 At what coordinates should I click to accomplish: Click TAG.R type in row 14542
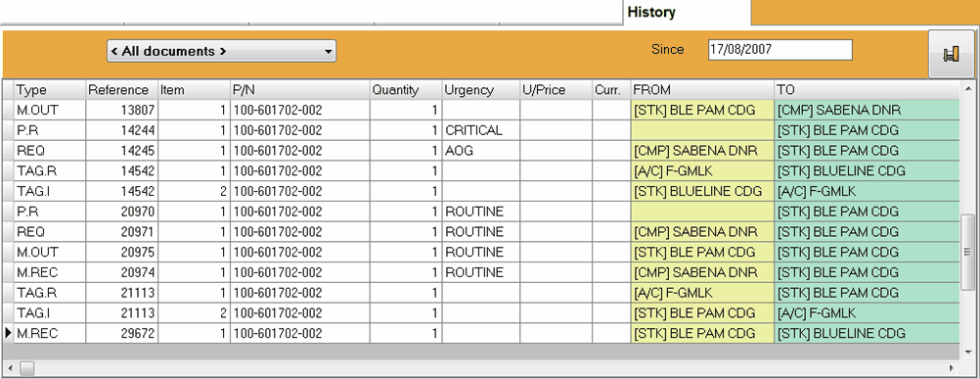tap(49, 170)
